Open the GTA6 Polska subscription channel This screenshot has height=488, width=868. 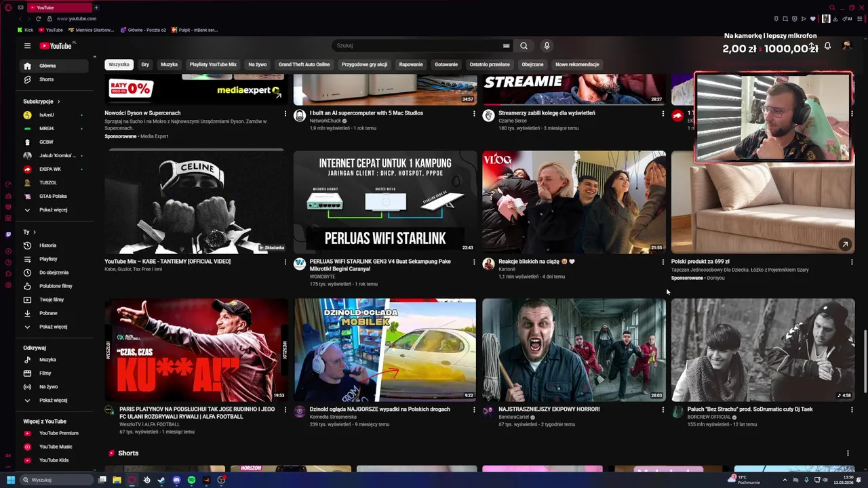click(x=54, y=197)
